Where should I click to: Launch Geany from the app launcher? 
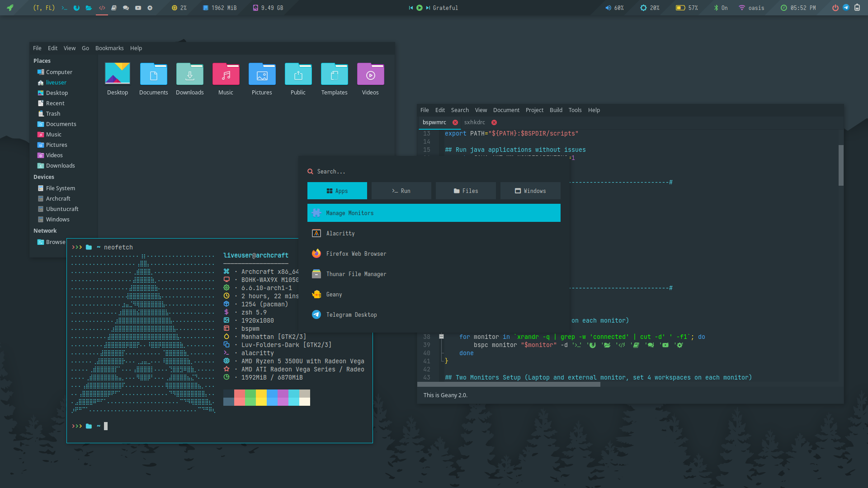pos(334,295)
